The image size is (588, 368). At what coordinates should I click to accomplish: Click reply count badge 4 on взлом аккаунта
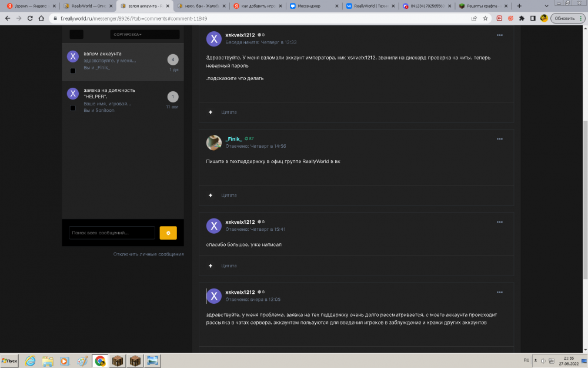coord(173,59)
